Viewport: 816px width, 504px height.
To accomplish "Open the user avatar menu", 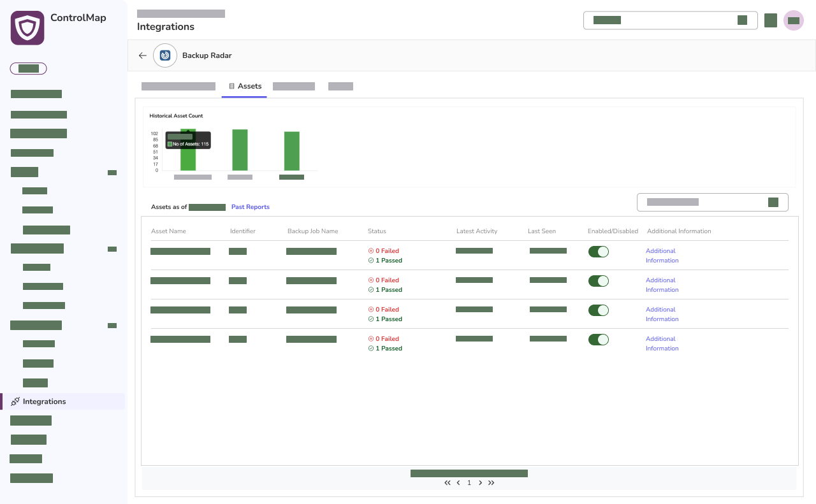I will (x=794, y=20).
